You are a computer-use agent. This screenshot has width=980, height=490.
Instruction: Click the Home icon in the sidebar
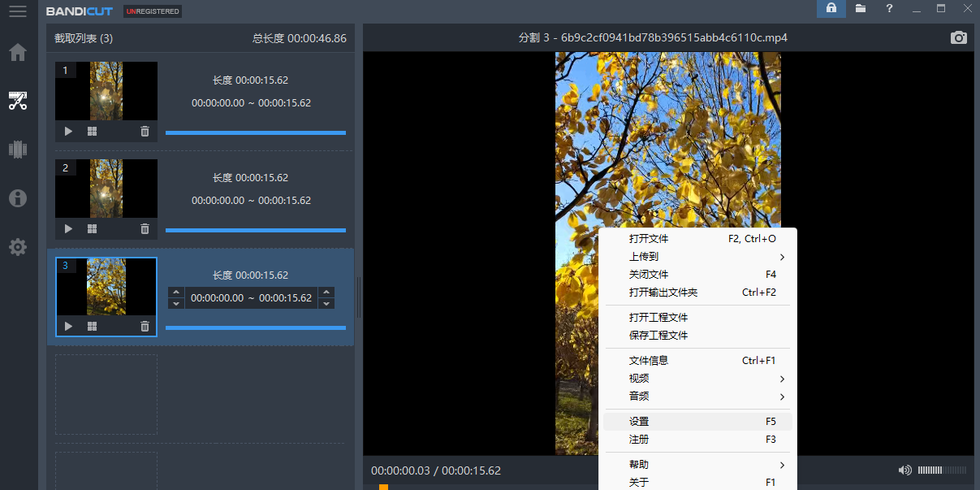(x=18, y=53)
